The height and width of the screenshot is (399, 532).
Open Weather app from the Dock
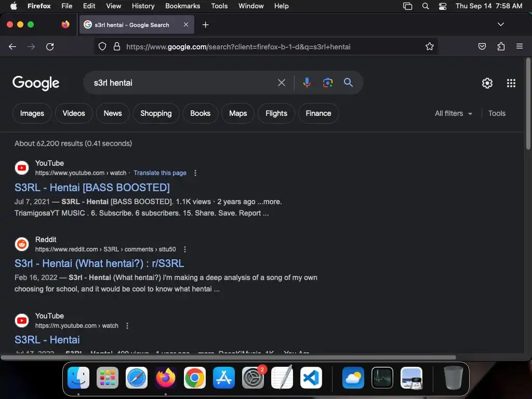[x=353, y=378]
